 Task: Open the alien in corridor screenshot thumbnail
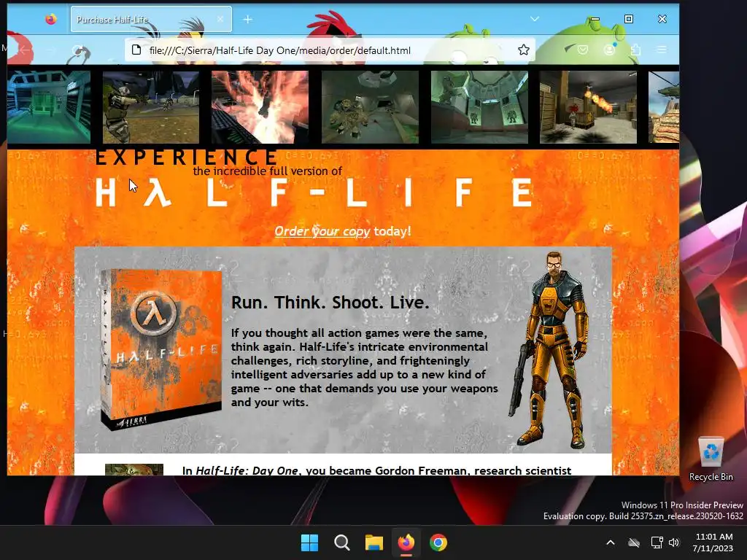point(370,106)
